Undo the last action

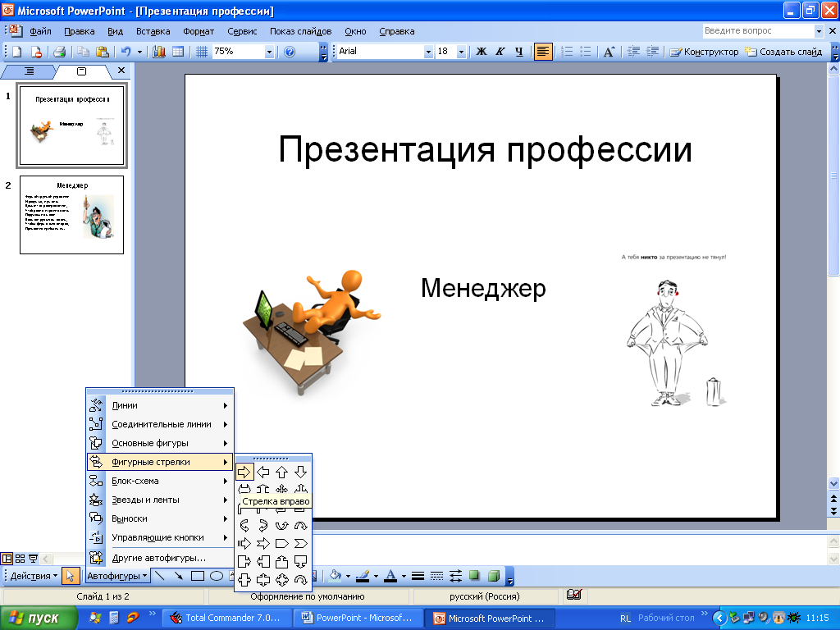pos(126,52)
